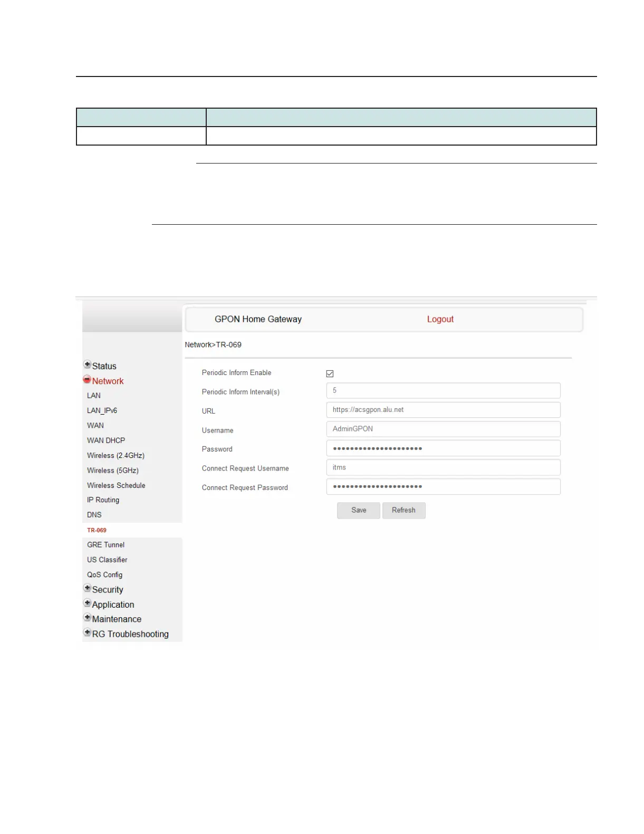Image resolution: width=644 pixels, height=834 pixels.
Task: Open Wireless Schedule page
Action: pos(116,485)
